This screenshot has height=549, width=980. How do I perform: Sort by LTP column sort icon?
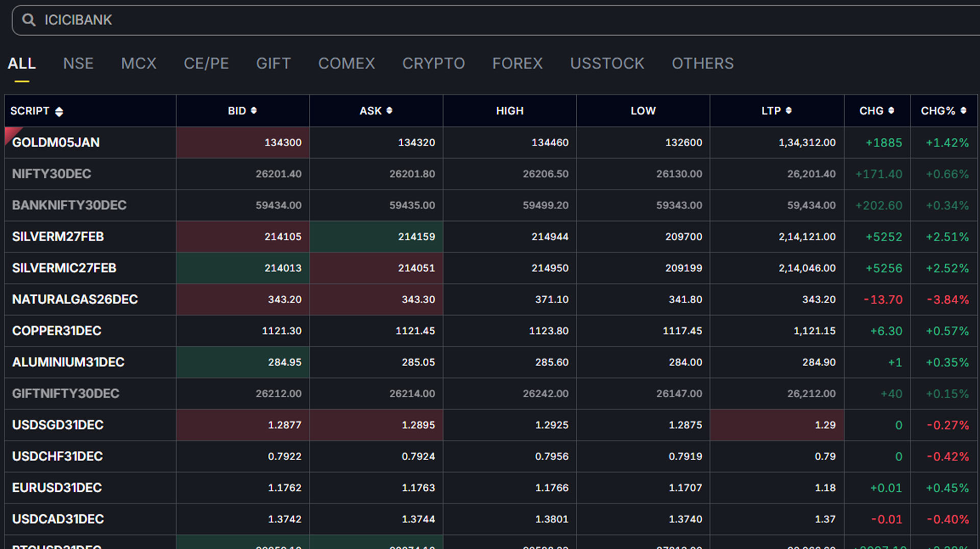789,110
